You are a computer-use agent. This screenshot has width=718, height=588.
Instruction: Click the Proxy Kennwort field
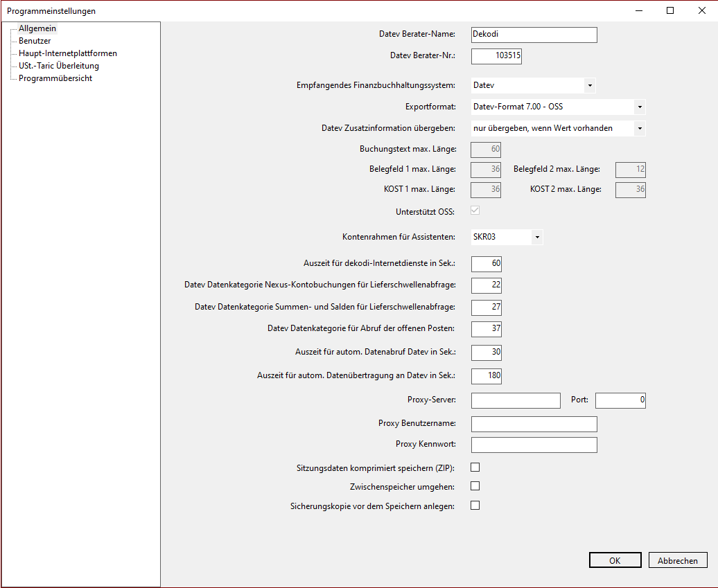coord(534,445)
